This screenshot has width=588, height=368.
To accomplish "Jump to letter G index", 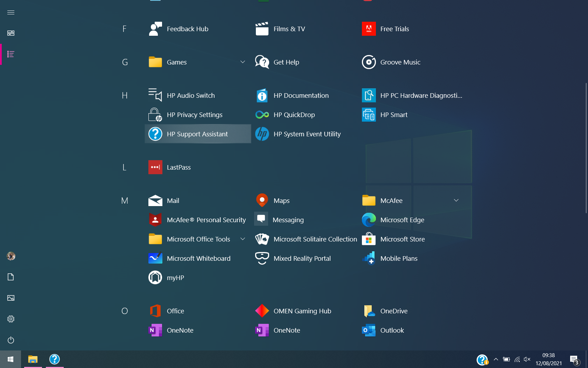I will point(125,62).
